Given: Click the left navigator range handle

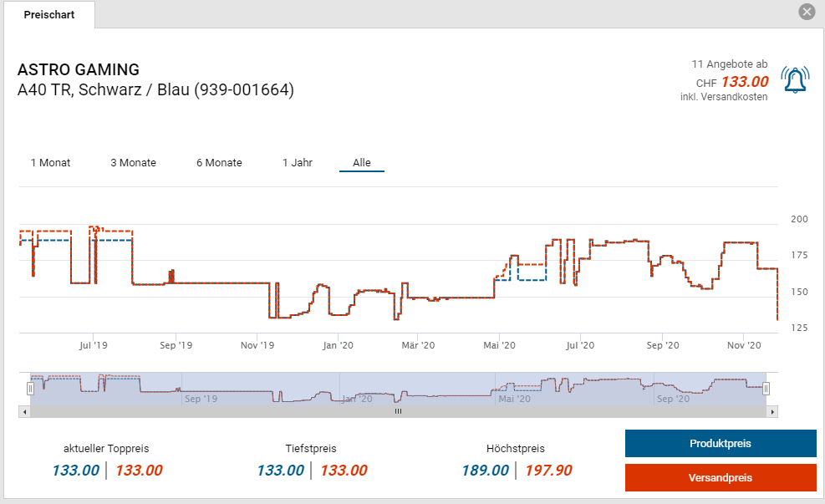Looking at the screenshot, I should click(x=30, y=389).
